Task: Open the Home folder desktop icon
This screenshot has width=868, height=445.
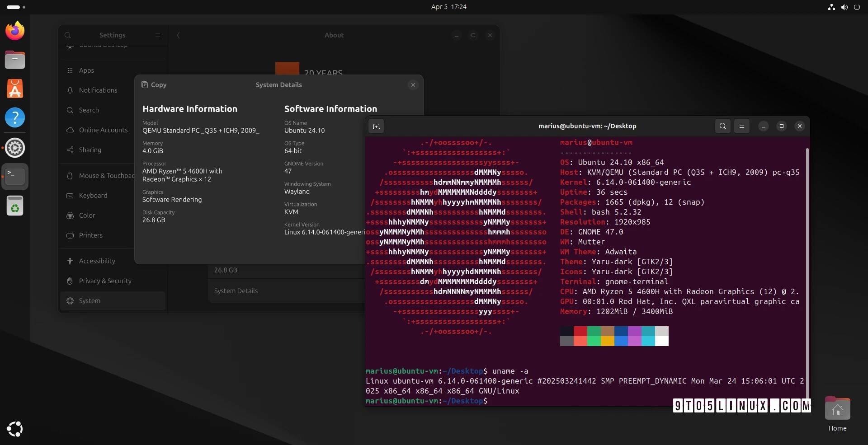Action: point(837,409)
